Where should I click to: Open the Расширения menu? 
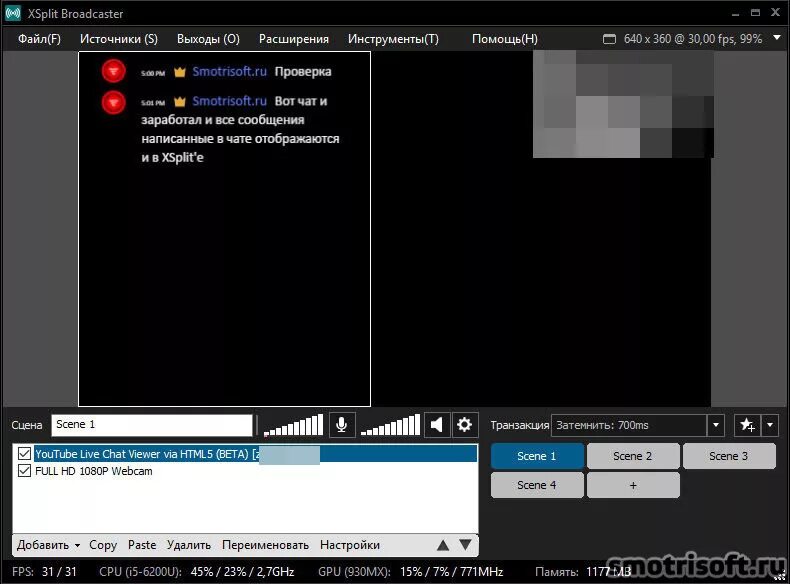(294, 39)
